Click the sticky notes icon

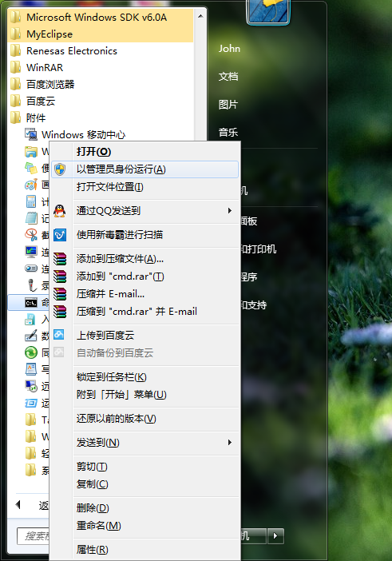point(31,168)
